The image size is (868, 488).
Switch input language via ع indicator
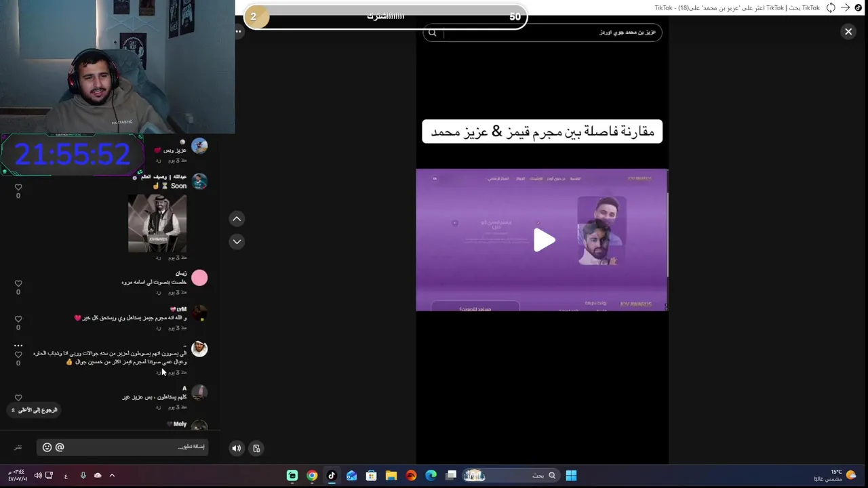click(x=66, y=476)
